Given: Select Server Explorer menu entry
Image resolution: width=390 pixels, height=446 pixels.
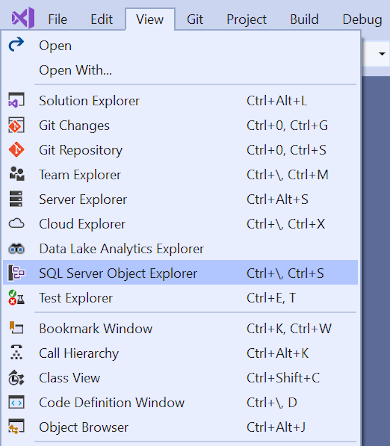Looking at the screenshot, I should (x=180, y=199).
